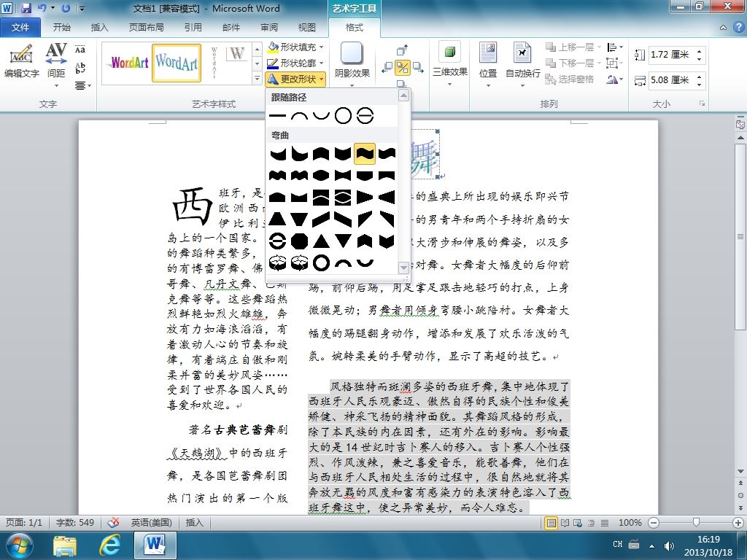
Task: Switch to the Insert (插入) tab
Action: [99, 28]
